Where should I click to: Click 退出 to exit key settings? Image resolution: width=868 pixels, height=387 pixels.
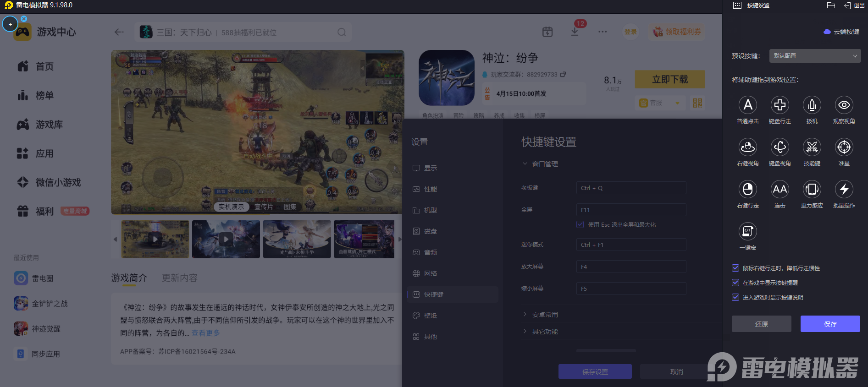[x=854, y=5]
